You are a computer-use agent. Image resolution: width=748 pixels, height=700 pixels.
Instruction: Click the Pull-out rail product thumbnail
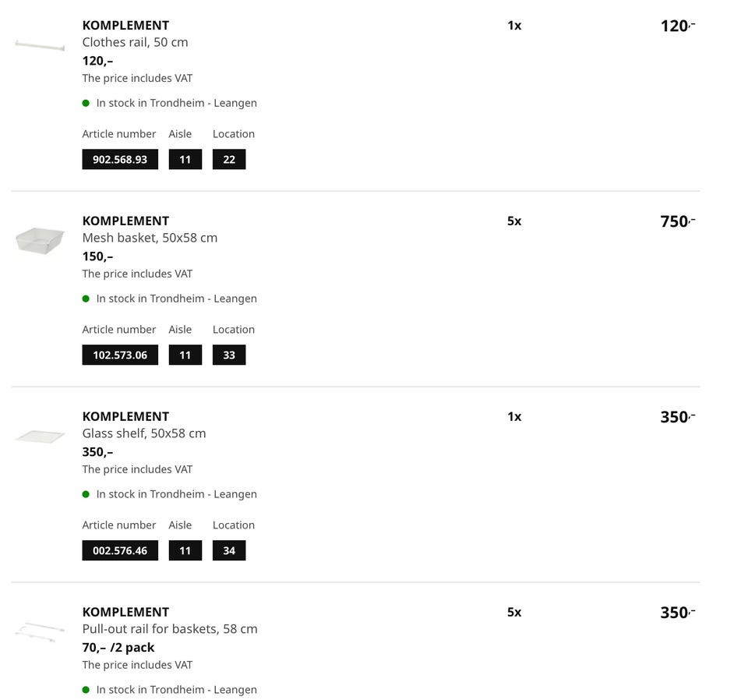pos(40,631)
